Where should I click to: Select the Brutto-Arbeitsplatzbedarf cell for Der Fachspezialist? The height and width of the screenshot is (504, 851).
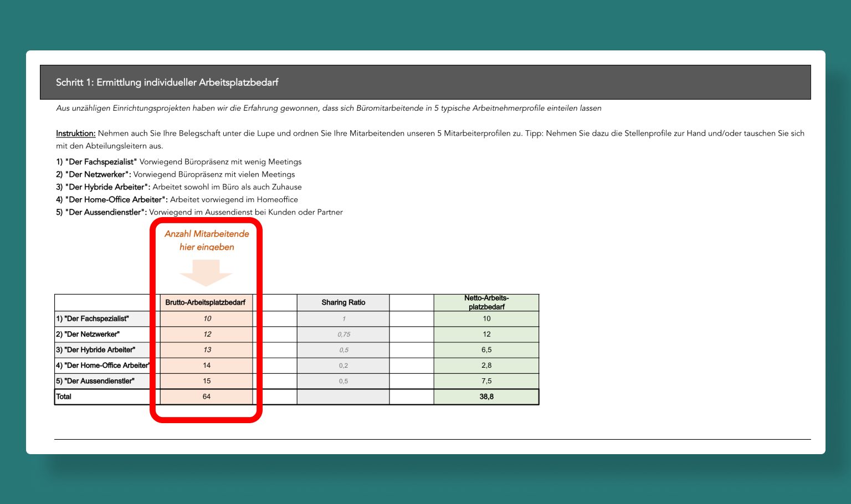pyautogui.click(x=207, y=318)
